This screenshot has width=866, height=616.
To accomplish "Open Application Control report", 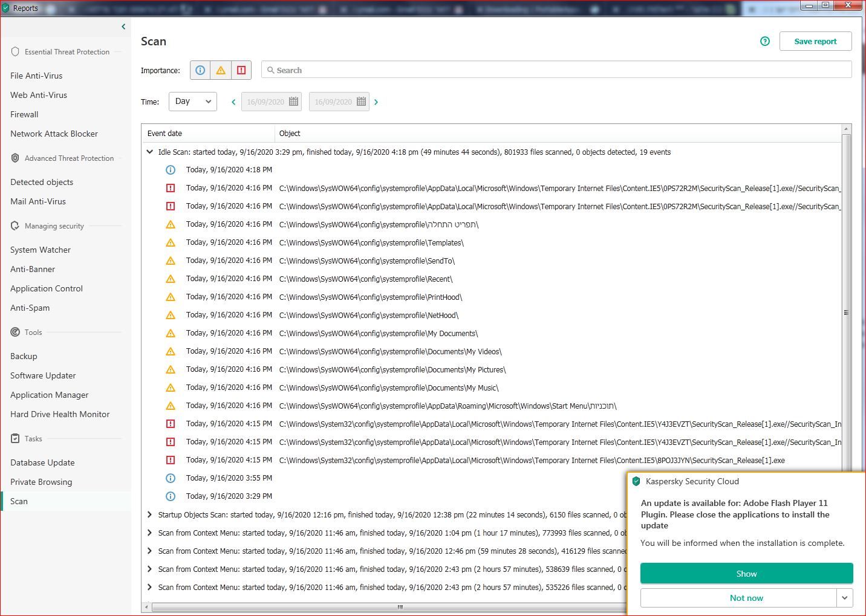I will [x=47, y=288].
